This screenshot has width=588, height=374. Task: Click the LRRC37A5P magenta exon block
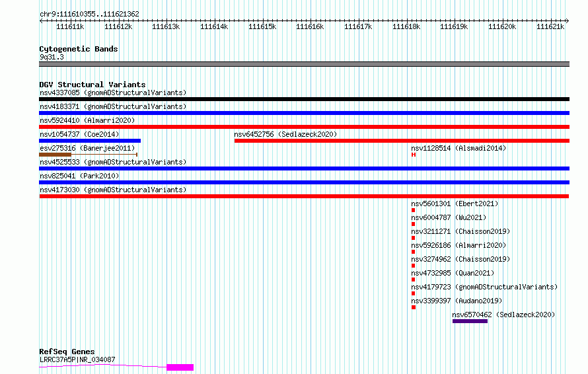click(x=180, y=367)
